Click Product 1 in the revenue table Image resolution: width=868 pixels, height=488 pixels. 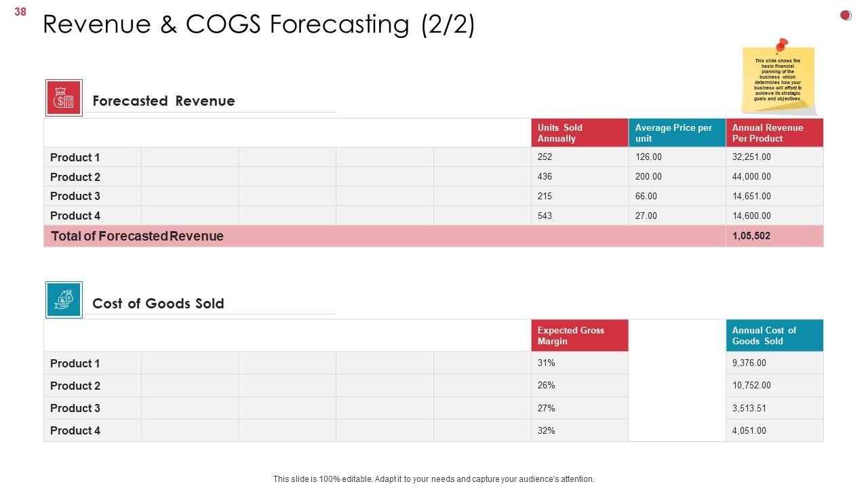coord(75,157)
